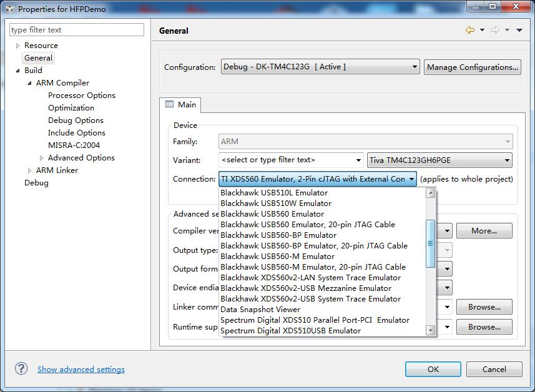Open the Configuration dropdown
The width and height of the screenshot is (535, 392).
click(320, 67)
